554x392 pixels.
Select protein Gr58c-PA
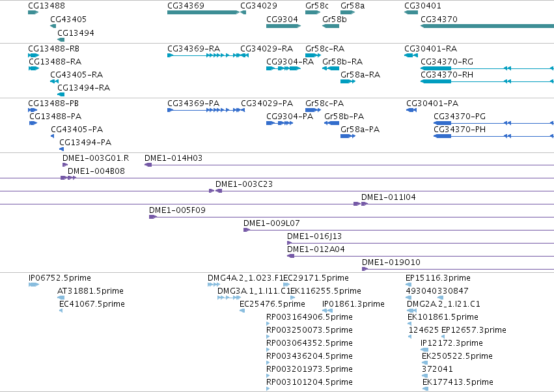click(324, 104)
